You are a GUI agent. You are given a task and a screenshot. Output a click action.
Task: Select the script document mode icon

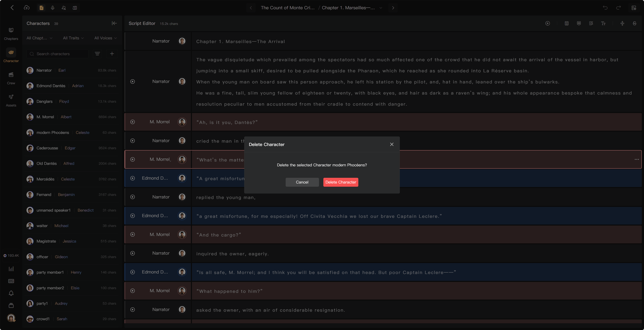42,8
